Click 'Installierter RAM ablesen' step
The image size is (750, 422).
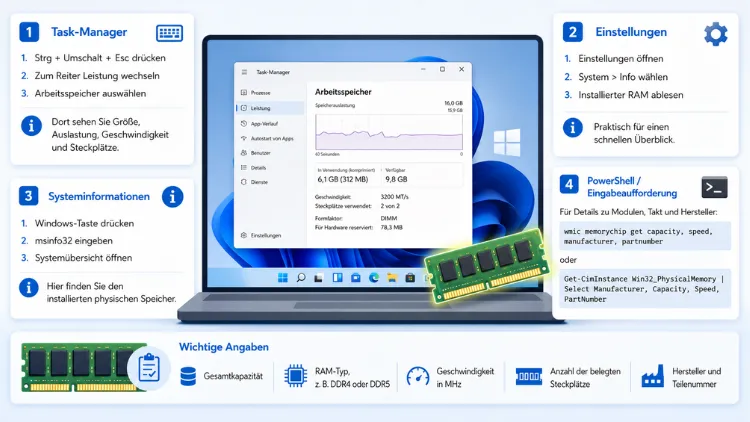point(630,95)
